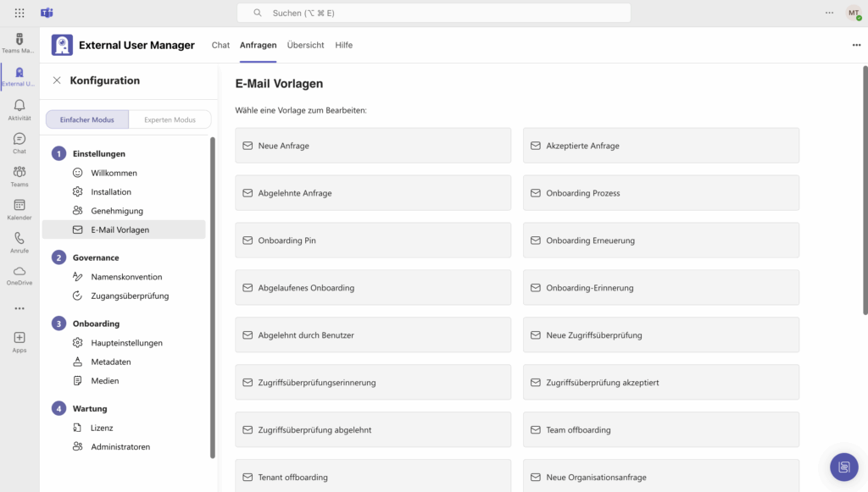Select Namenskonvention in Governance section

click(126, 277)
